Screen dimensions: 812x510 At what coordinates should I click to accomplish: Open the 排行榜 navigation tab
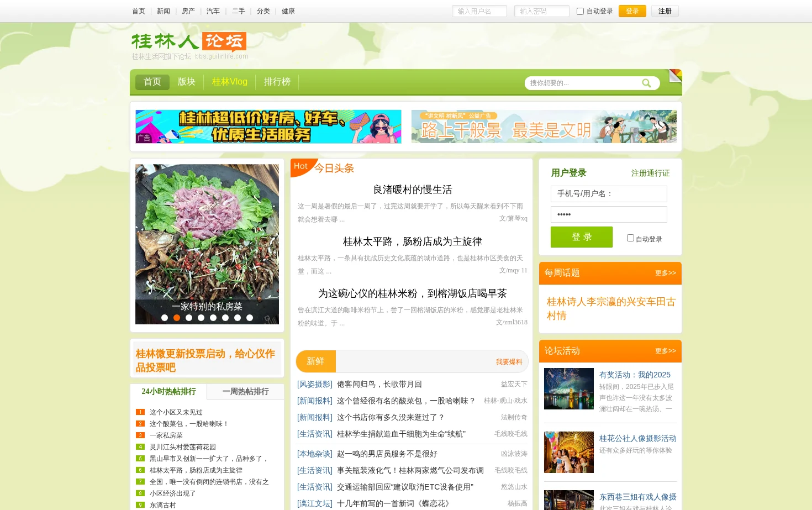pos(277,82)
